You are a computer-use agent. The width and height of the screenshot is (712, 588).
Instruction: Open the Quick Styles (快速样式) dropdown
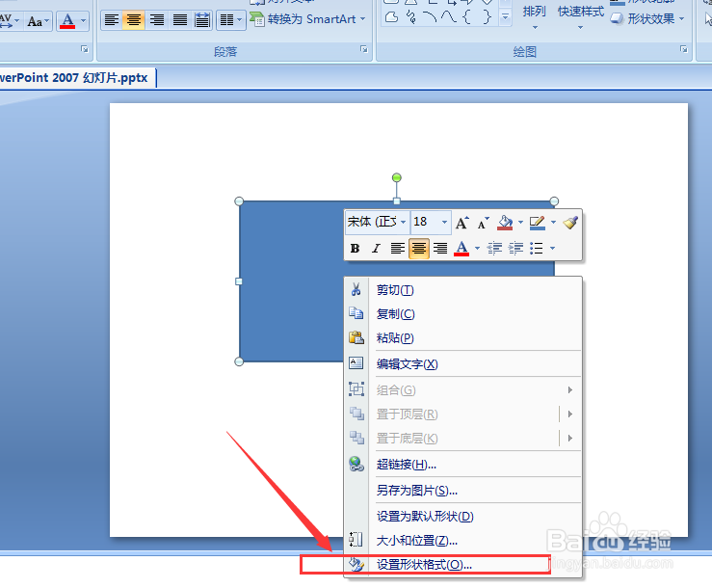[580, 15]
